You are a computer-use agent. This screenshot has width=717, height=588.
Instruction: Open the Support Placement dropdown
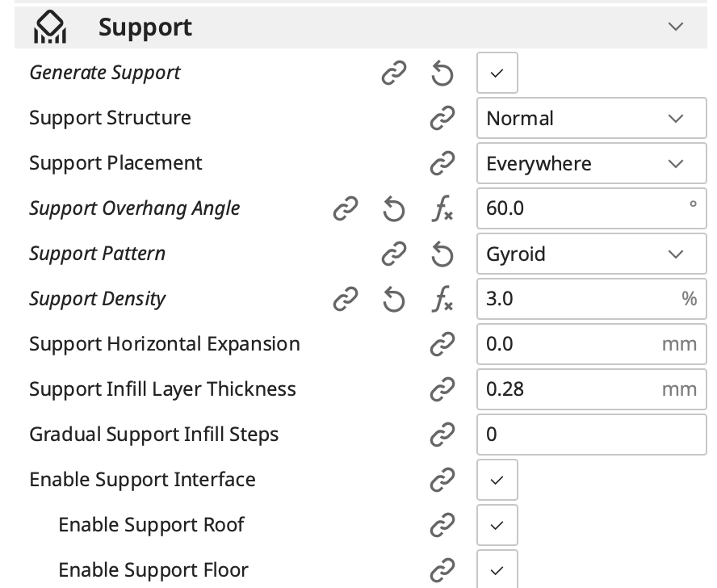[x=591, y=164]
